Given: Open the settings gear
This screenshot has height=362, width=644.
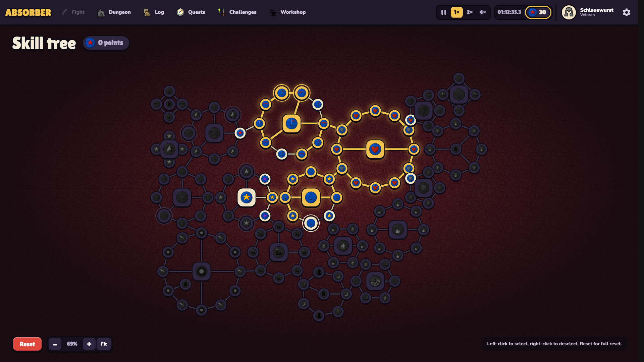Looking at the screenshot, I should (626, 12).
